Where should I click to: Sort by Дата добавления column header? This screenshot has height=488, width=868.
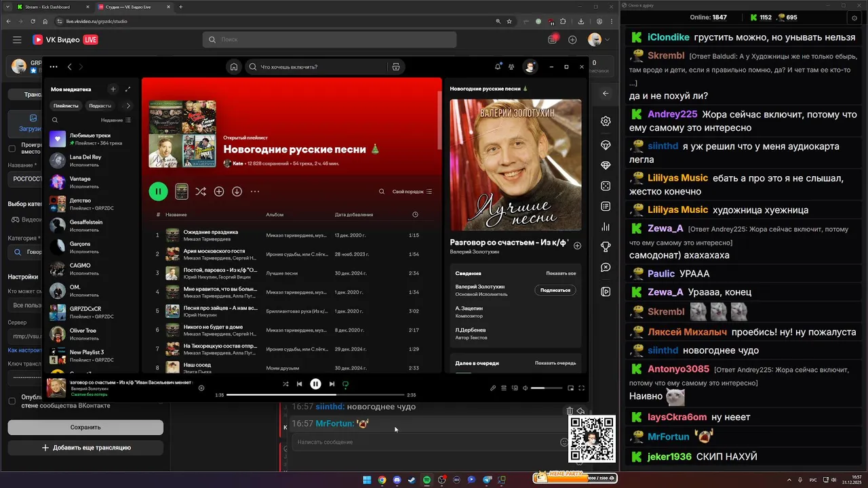click(x=354, y=214)
